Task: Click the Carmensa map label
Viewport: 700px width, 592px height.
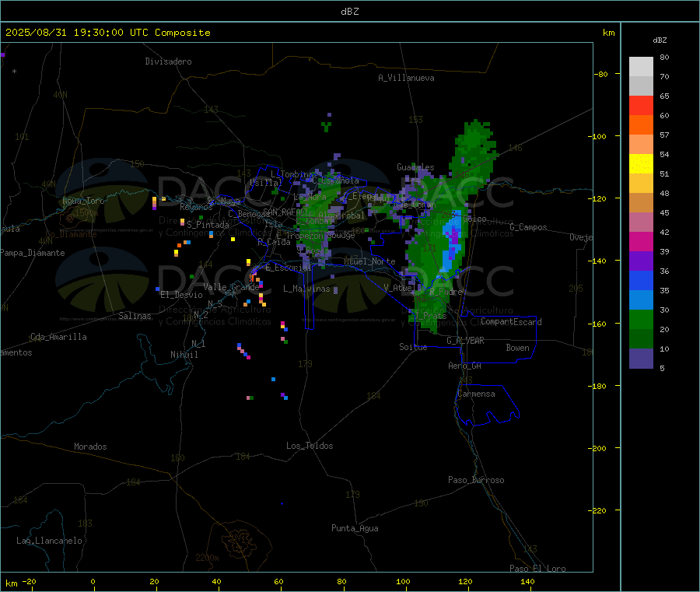Action: coord(476,394)
